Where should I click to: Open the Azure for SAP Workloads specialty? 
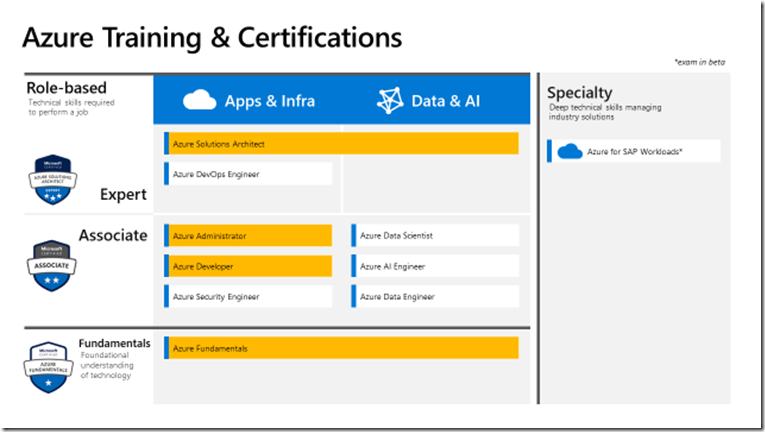[x=634, y=151]
